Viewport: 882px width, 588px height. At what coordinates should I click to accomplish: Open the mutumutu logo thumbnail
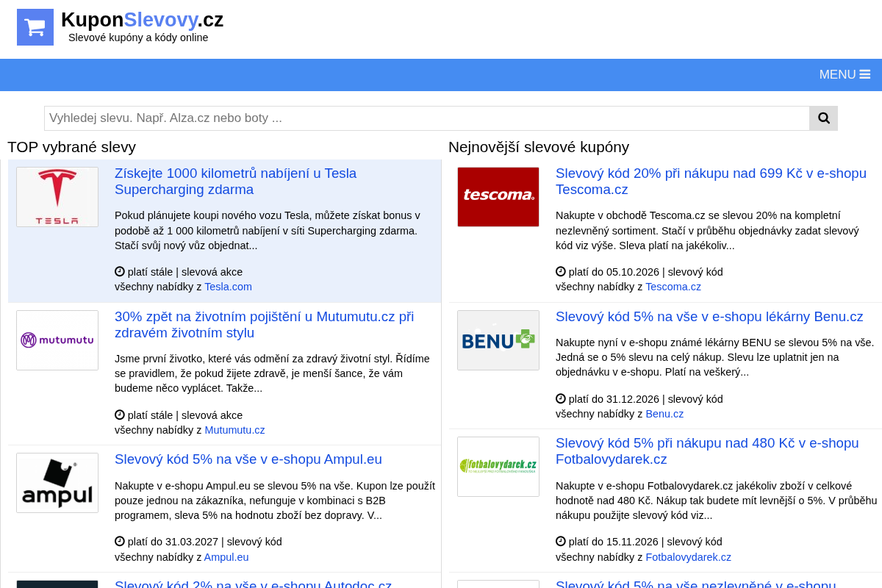pos(57,340)
